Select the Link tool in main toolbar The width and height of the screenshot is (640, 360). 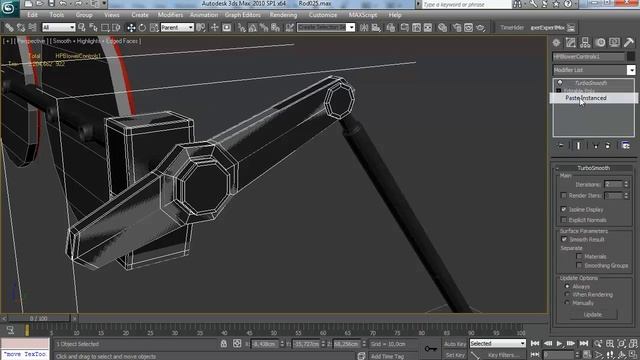pyautogui.click(x=9, y=27)
